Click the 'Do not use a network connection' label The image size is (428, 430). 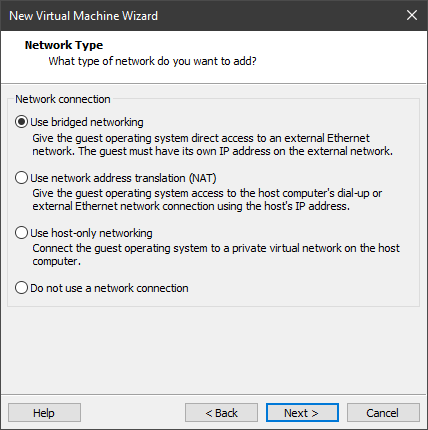[109, 288]
